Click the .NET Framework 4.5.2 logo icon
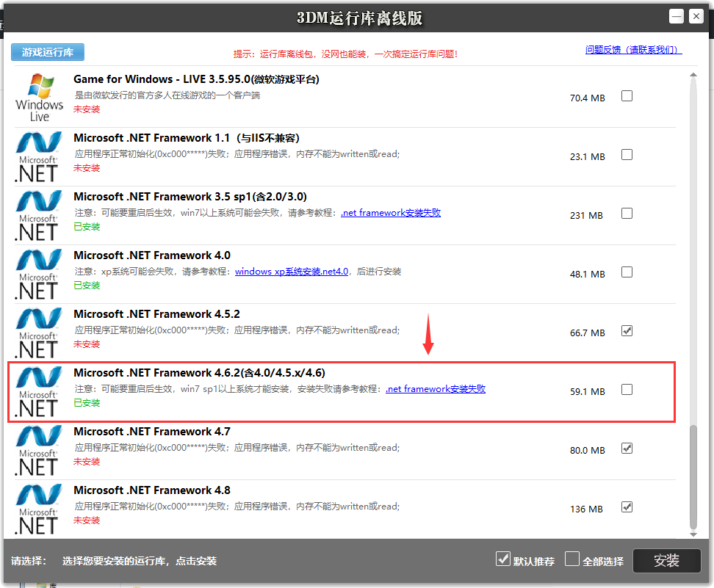The height and width of the screenshot is (588, 714). (x=39, y=333)
